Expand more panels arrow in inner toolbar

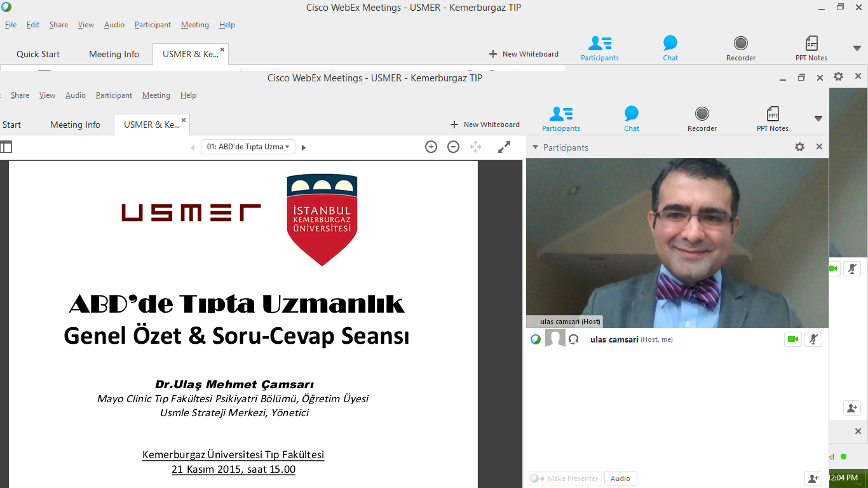tap(818, 119)
